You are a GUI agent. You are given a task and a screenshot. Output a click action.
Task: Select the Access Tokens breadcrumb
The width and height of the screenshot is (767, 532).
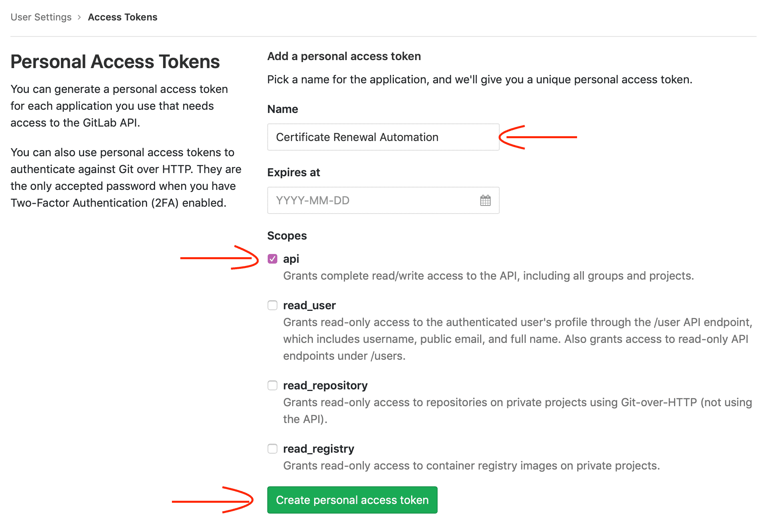(123, 17)
